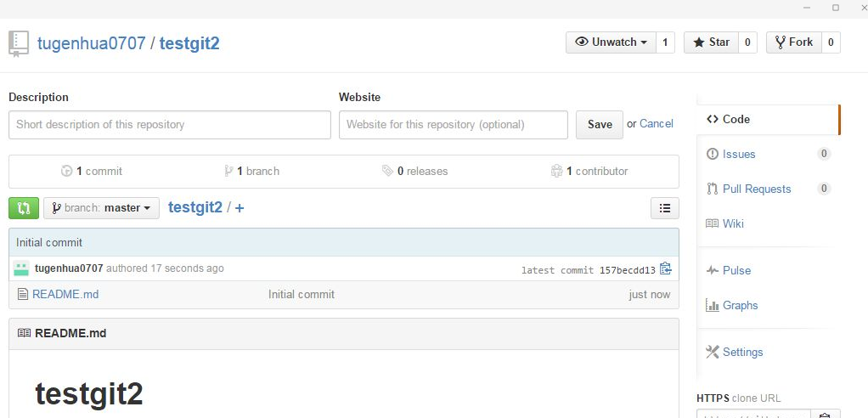View the 1 commit history

pos(92,172)
